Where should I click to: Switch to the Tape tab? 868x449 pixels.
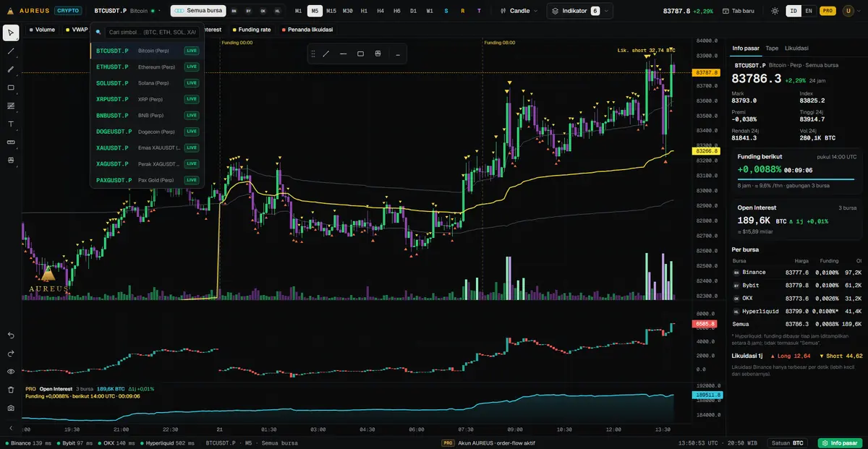point(772,48)
